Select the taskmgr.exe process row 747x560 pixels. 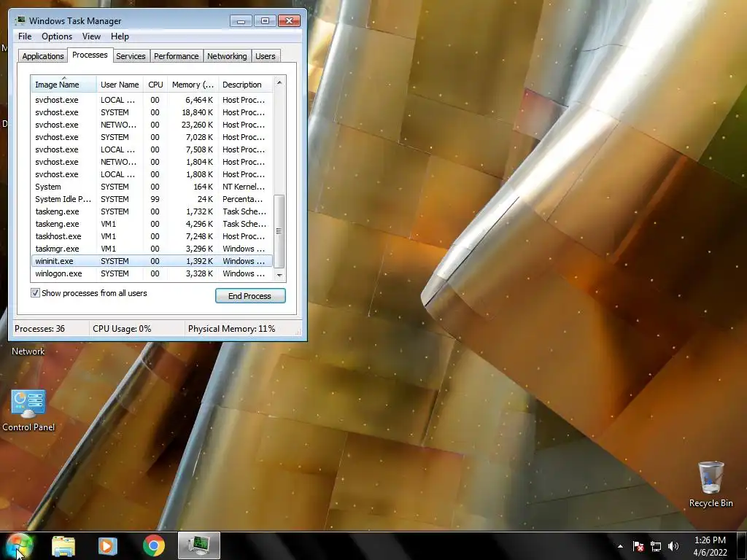[x=152, y=249]
